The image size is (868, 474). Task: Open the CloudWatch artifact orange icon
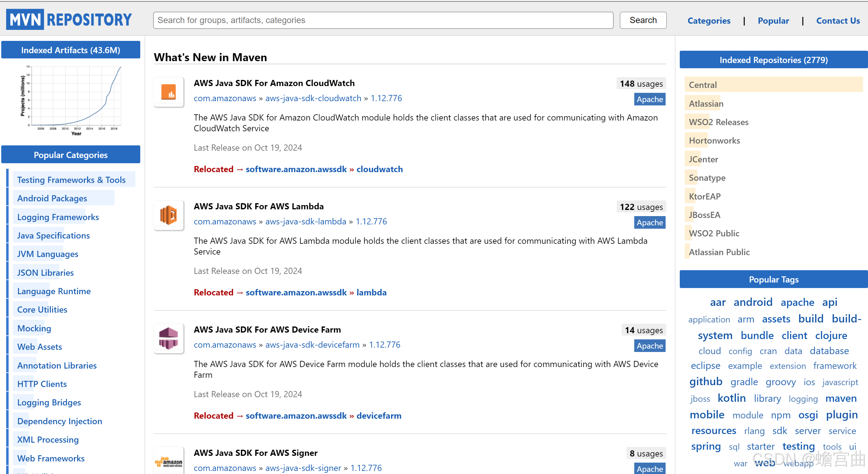169,92
